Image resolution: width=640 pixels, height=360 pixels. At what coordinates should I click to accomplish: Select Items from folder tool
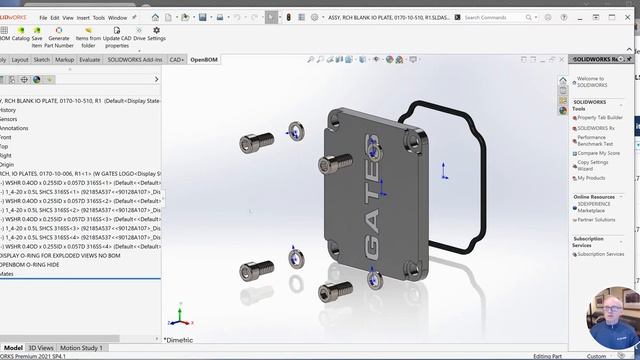click(88, 37)
